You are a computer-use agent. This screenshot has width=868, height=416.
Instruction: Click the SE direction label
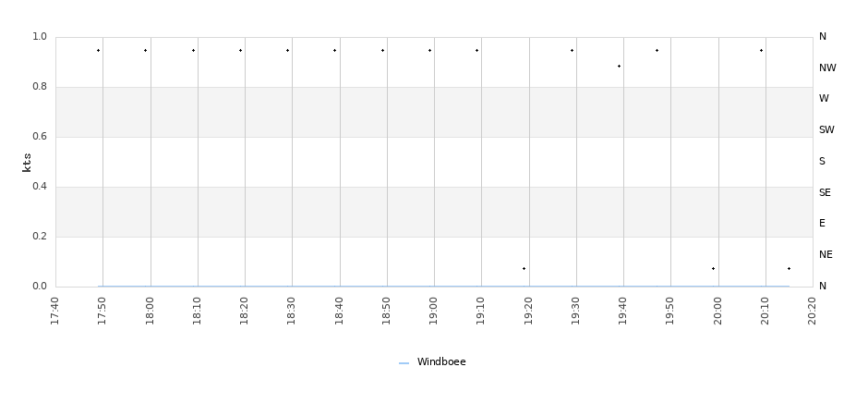825,192
